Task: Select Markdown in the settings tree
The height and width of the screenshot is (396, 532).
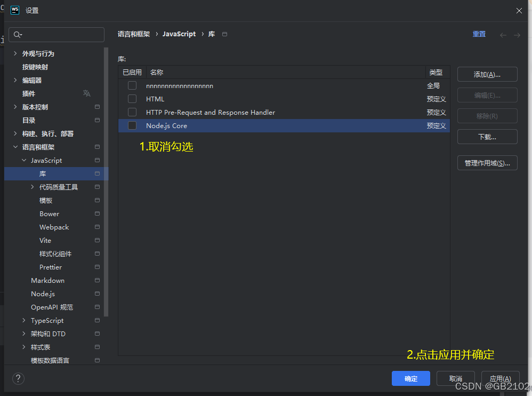Action: pos(47,281)
